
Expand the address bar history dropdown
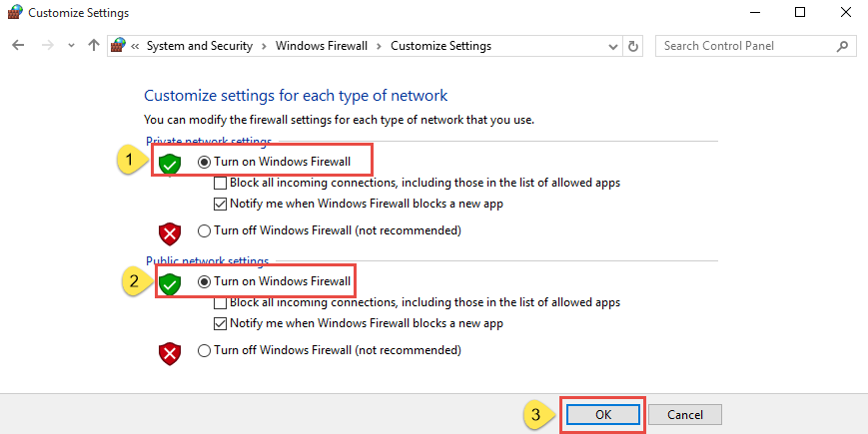click(x=613, y=47)
